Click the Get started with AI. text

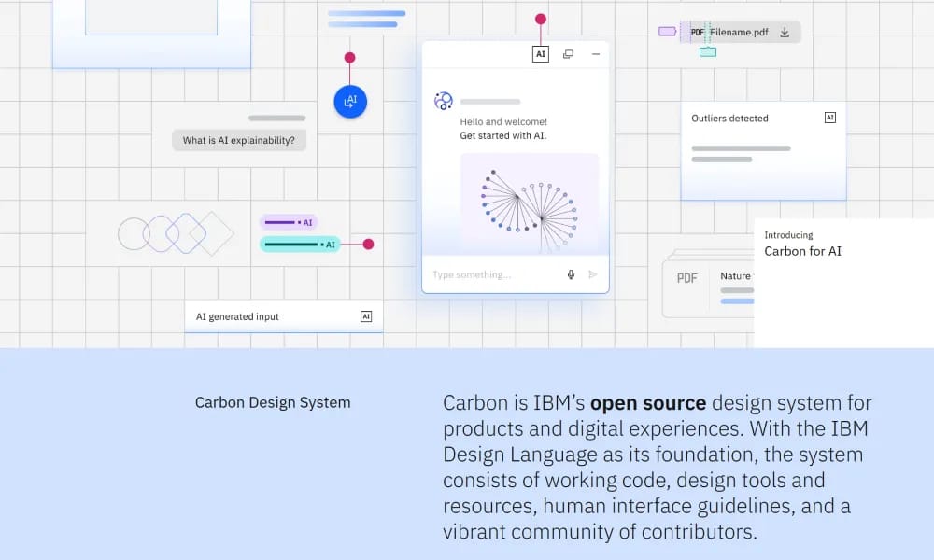502,135
